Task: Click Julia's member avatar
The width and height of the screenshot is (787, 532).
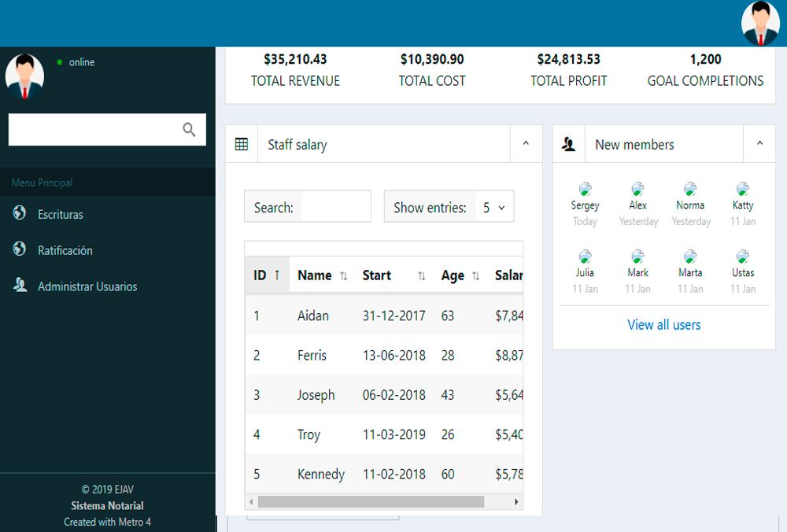Action: (x=585, y=257)
